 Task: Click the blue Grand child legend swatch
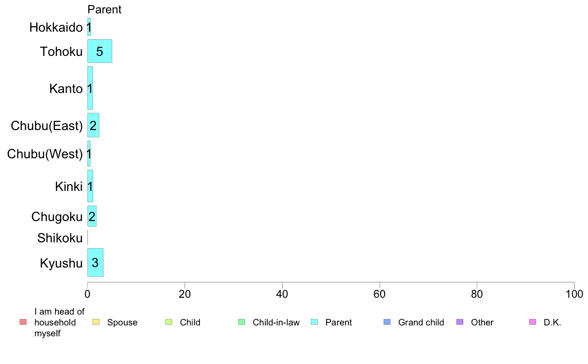[387, 322]
